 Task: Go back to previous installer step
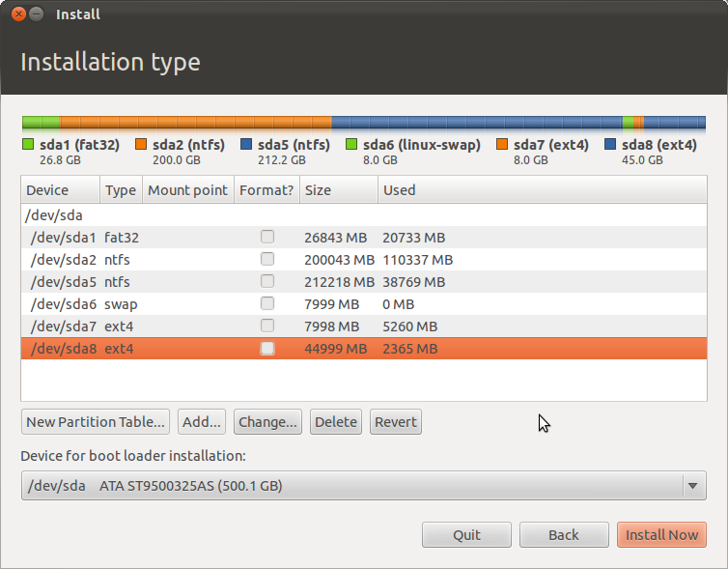pyautogui.click(x=564, y=535)
